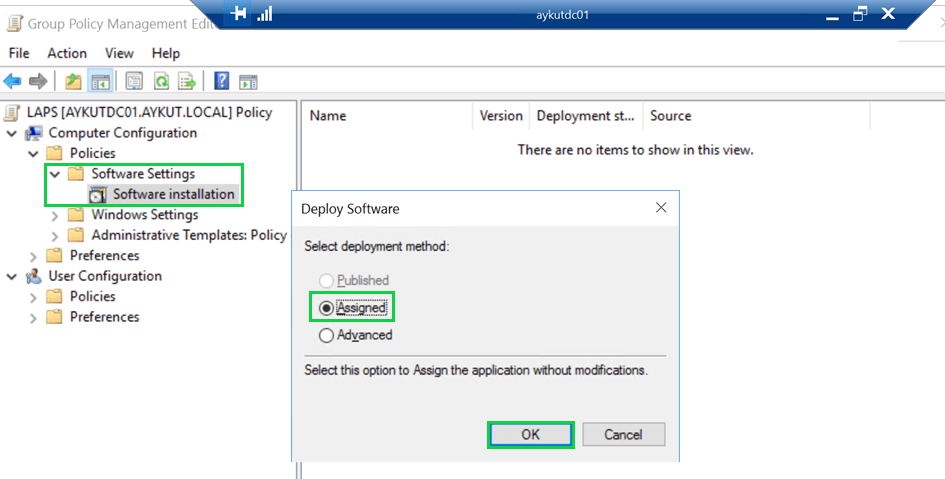Click the Up One Level folder icon
This screenshot has height=479, width=945.
[x=73, y=81]
